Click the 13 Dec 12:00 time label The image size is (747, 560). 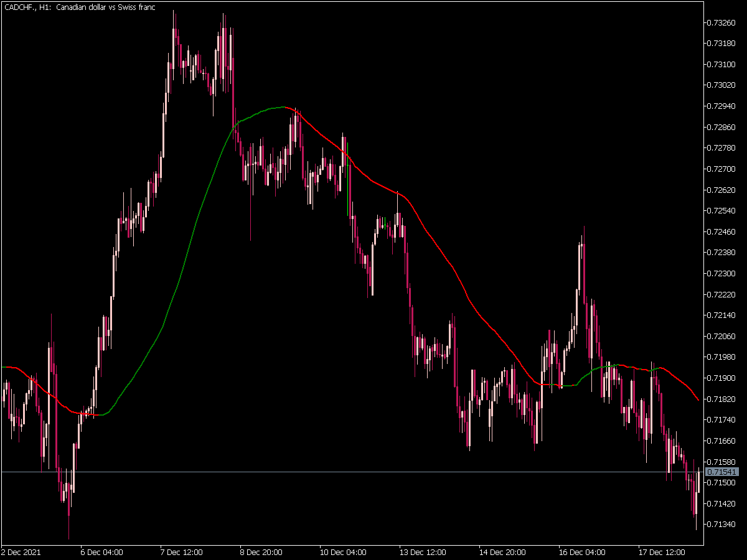tap(423, 552)
